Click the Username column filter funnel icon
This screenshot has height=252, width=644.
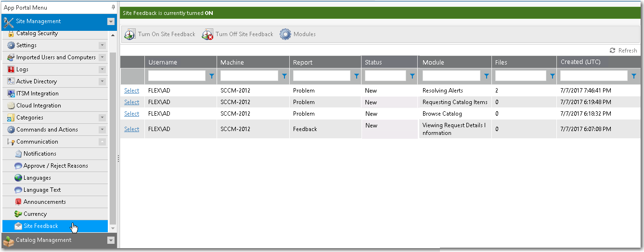(x=212, y=76)
